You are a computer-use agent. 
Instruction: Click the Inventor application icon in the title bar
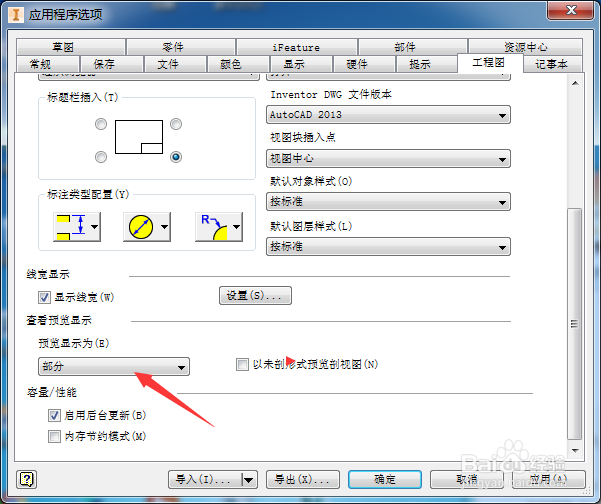[16, 15]
